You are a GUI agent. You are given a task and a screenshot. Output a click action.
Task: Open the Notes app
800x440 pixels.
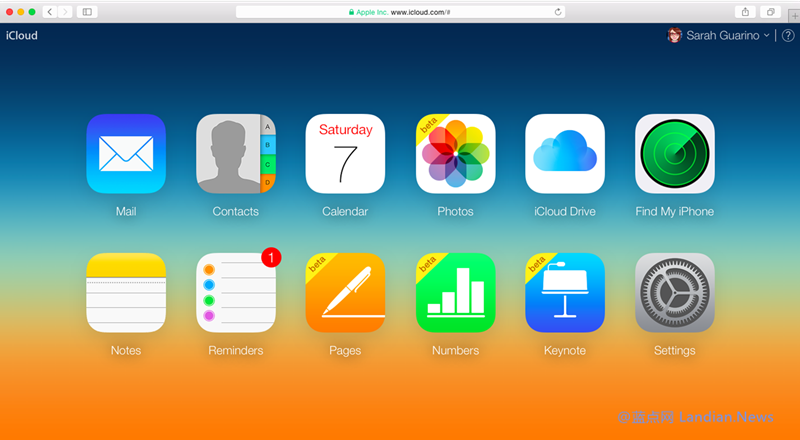[125, 293]
